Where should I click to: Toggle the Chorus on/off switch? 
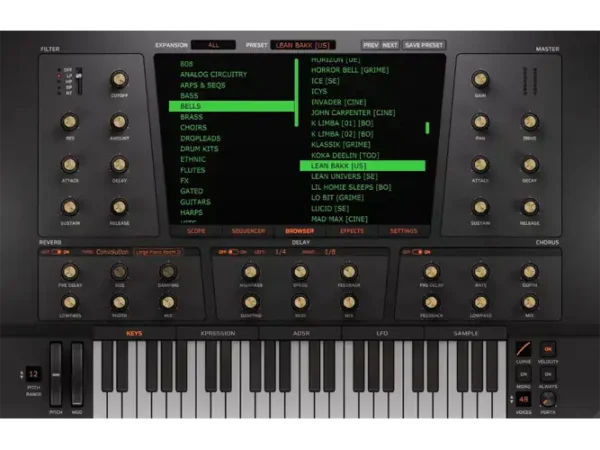[x=417, y=252]
